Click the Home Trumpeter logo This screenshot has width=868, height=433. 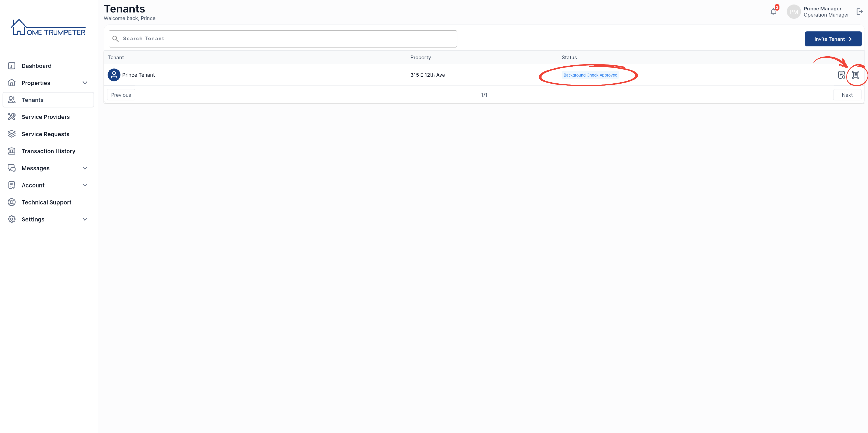click(48, 27)
